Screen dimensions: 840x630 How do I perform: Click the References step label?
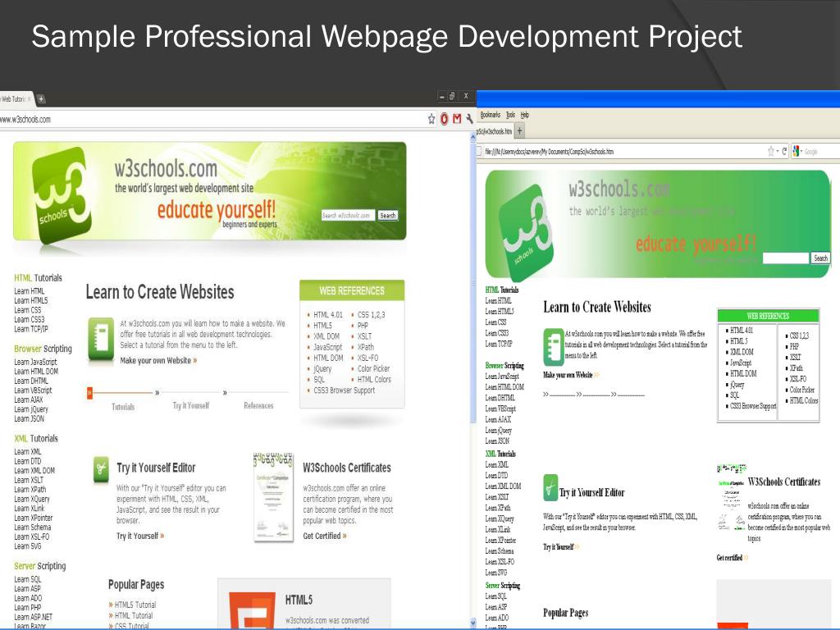tap(258, 405)
